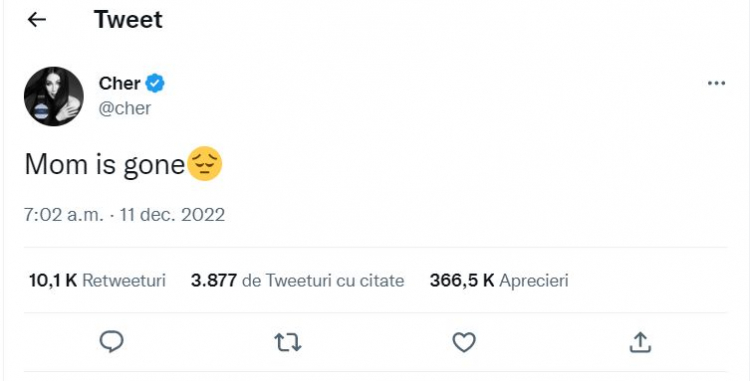750x381 pixels.
Task: Click the Aprecieri label text
Action: point(534,281)
